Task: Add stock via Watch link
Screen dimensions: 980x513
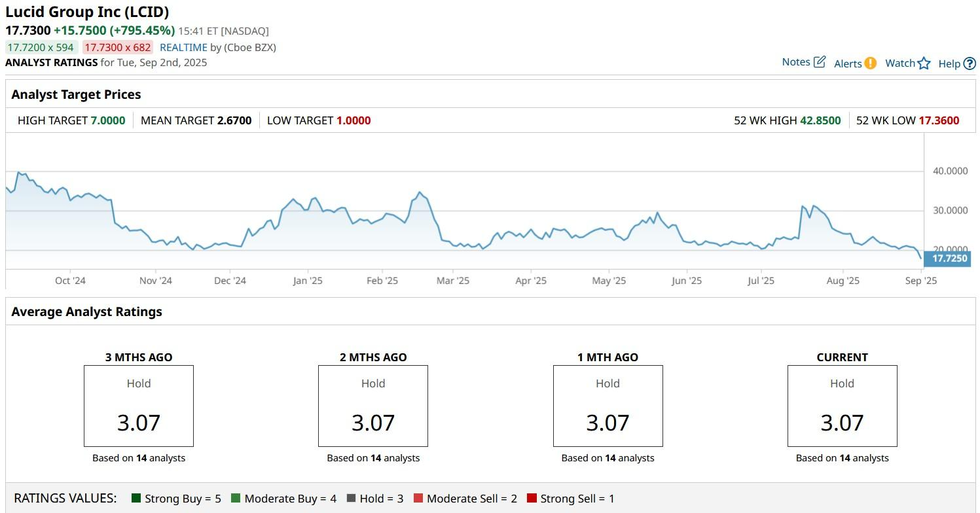Action: 900,63
